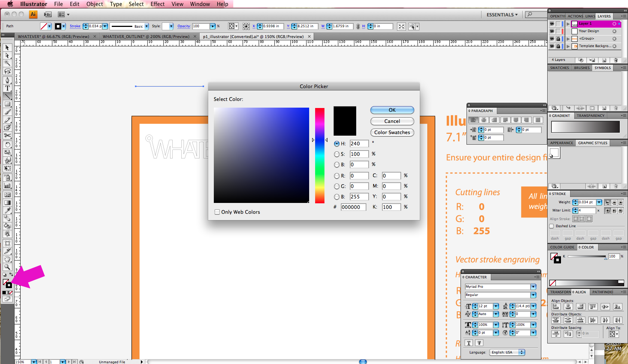Open the Style dropdown in control bar
Screen dimensions: 628x364
coord(171,26)
